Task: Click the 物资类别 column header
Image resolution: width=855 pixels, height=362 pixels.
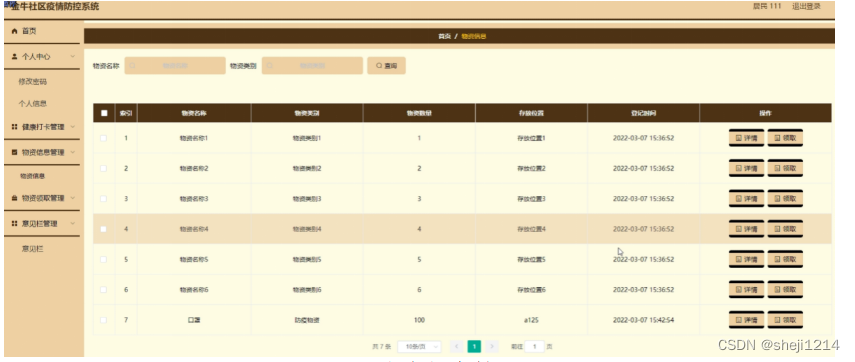Action: (x=307, y=113)
